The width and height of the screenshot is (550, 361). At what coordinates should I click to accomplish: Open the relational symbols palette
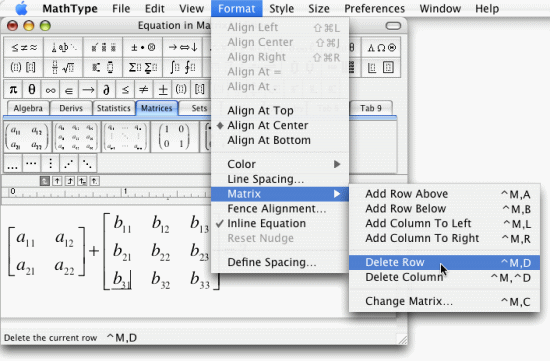click(24, 47)
